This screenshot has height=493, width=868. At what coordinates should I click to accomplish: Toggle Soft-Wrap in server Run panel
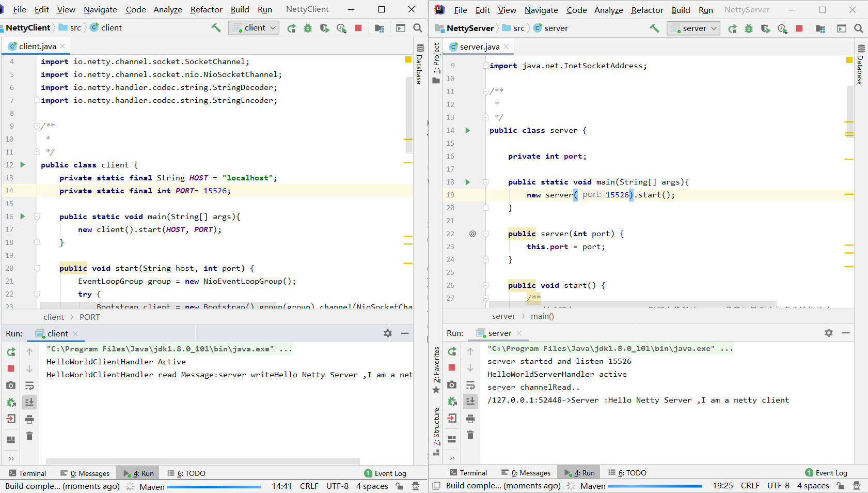(x=470, y=385)
